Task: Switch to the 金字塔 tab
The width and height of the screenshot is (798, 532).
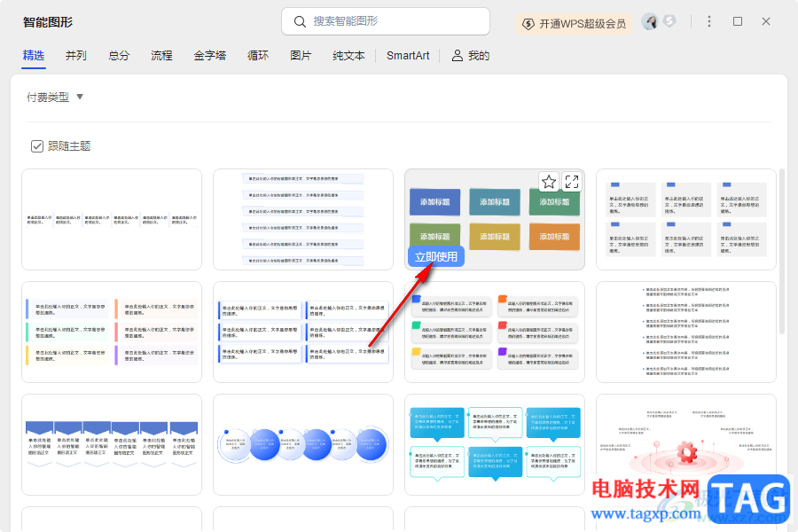Action: click(209, 56)
